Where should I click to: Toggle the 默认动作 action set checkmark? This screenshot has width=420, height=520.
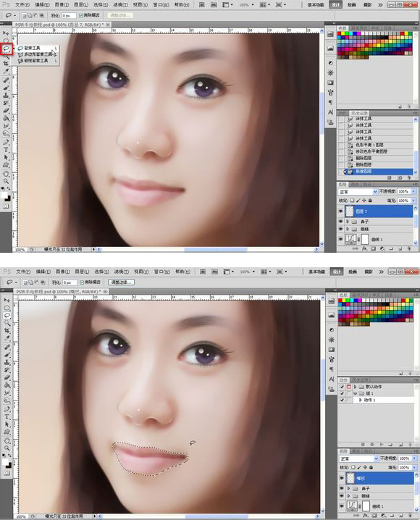pyautogui.click(x=342, y=387)
